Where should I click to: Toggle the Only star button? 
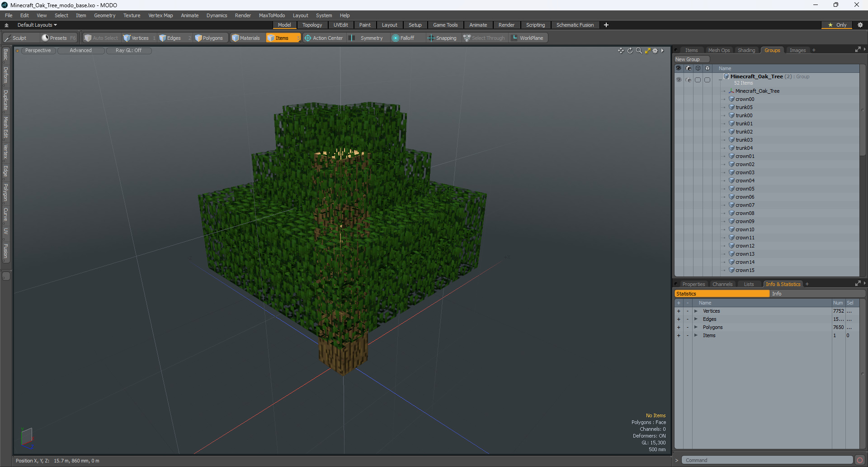(x=837, y=25)
